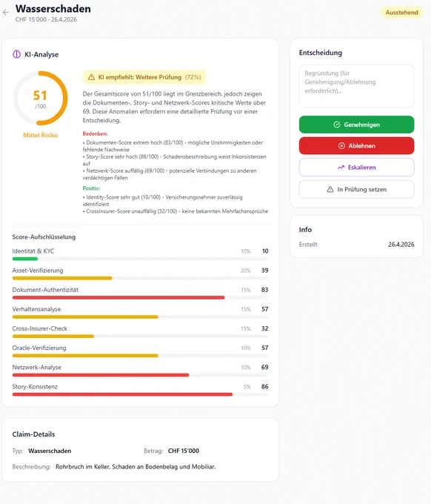Click the Erstellt date 26.4.2026
Viewport: 431px width, 504px height.
tap(401, 245)
